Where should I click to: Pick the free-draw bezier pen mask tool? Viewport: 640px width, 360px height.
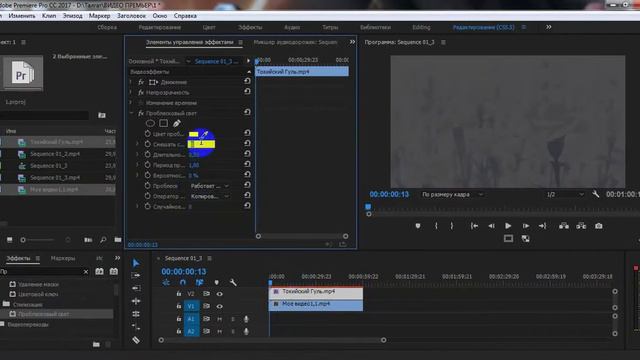tap(176, 123)
